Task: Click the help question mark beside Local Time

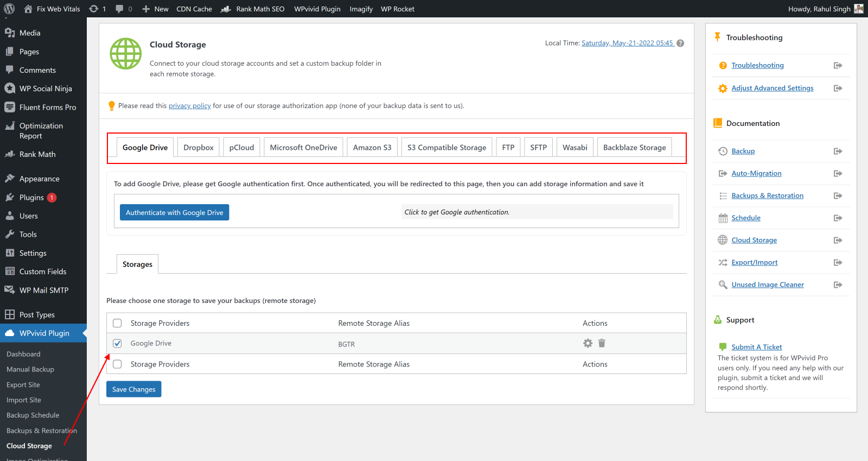Action: tap(680, 43)
